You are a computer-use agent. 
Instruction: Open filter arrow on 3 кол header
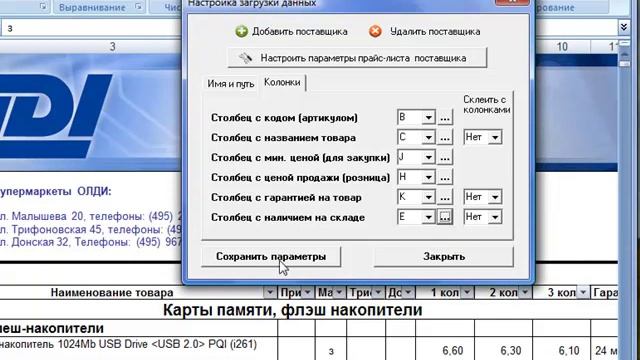click(583, 292)
